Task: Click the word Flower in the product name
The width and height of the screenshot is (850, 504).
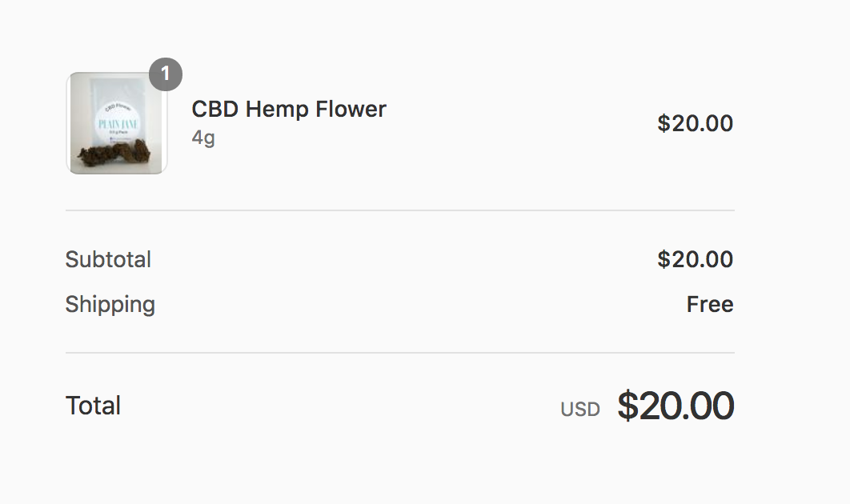Action: pos(351,110)
